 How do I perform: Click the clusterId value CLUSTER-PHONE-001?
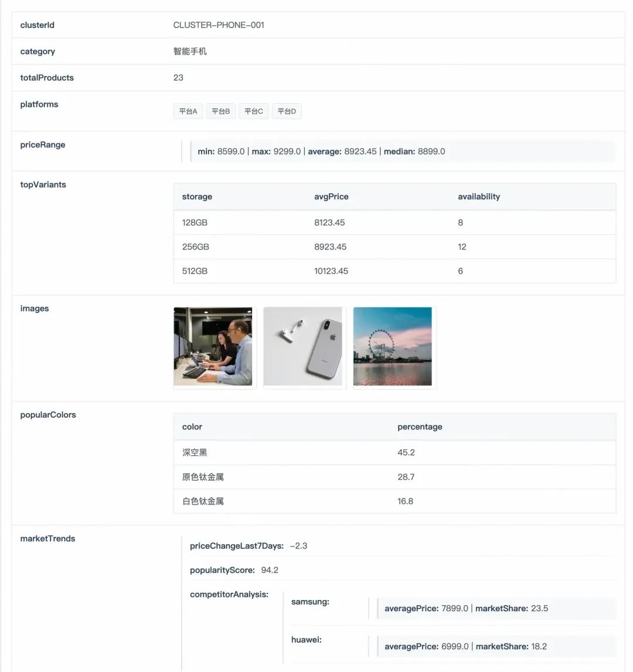tap(219, 25)
